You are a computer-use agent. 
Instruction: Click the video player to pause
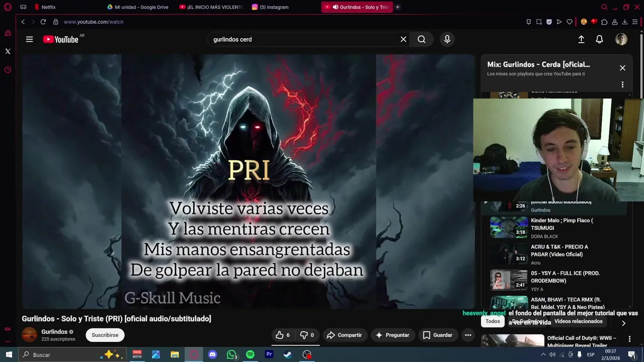point(249,182)
